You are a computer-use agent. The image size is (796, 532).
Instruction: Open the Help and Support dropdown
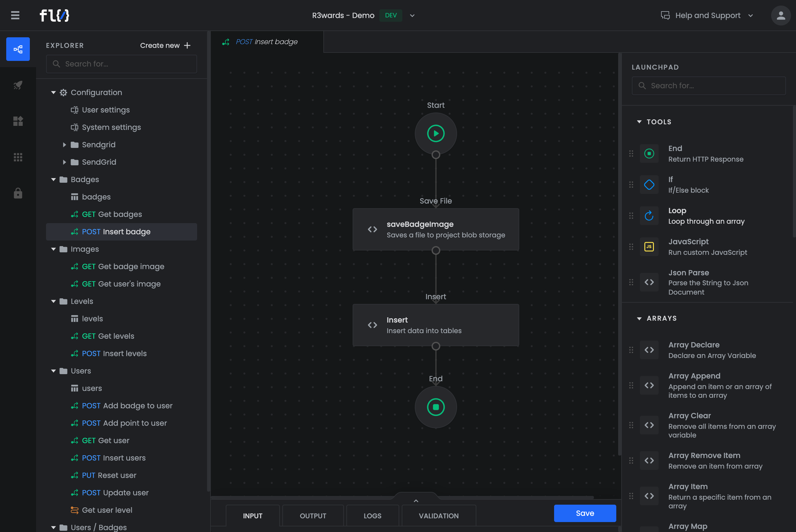(x=751, y=16)
